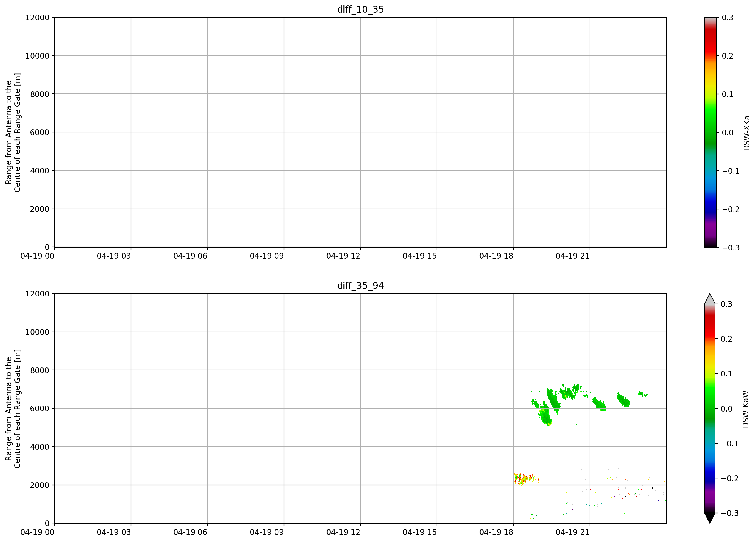Click the 0.2 tick on DSW-KaW colorbar
This screenshot has height=542, width=756.
click(727, 339)
